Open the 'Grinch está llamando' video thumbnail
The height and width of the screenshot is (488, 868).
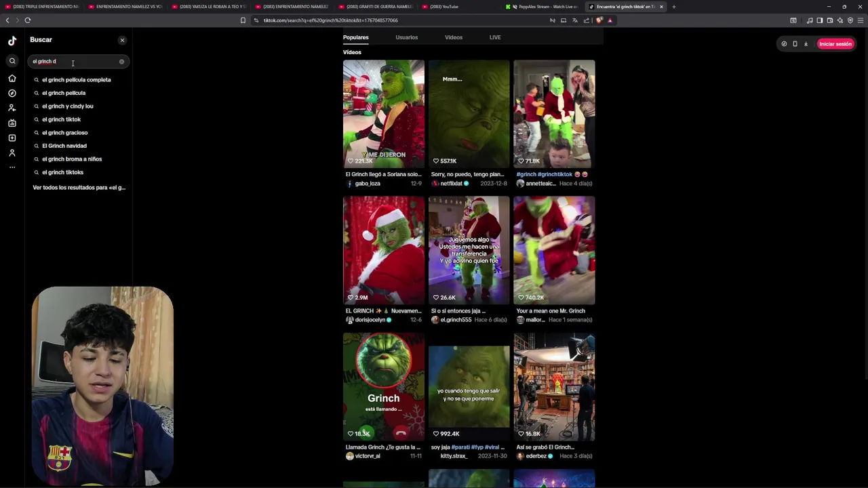coord(384,387)
